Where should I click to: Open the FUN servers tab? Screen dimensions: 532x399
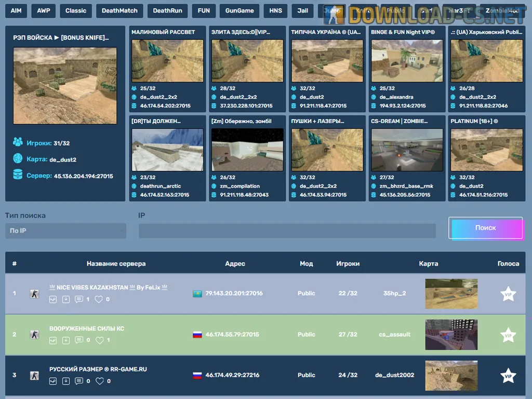point(204,11)
